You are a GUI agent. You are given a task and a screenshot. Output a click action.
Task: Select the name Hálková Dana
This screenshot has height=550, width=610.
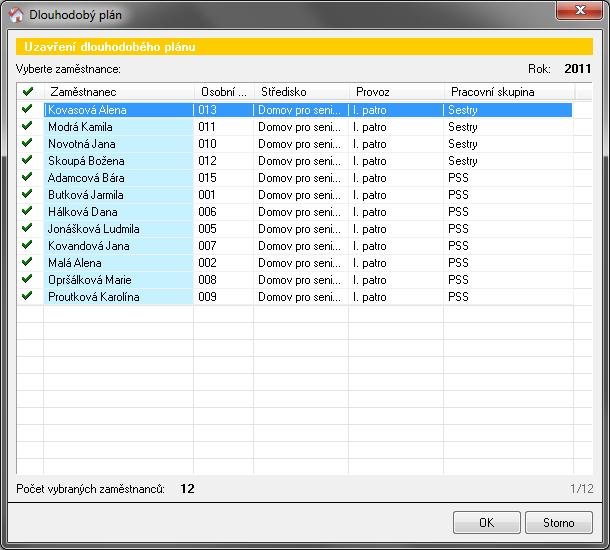(x=83, y=212)
